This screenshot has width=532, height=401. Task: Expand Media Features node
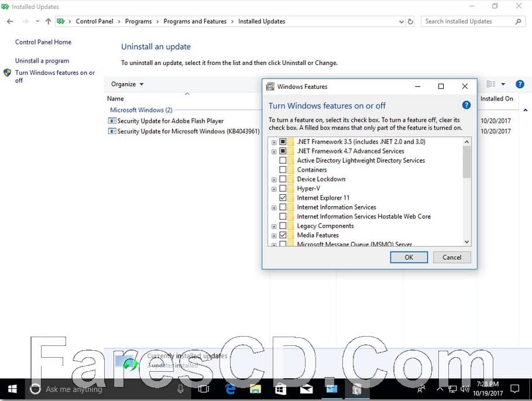[x=274, y=236]
